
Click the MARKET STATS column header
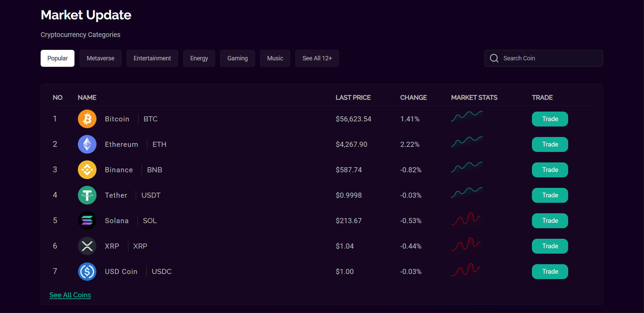point(474,98)
